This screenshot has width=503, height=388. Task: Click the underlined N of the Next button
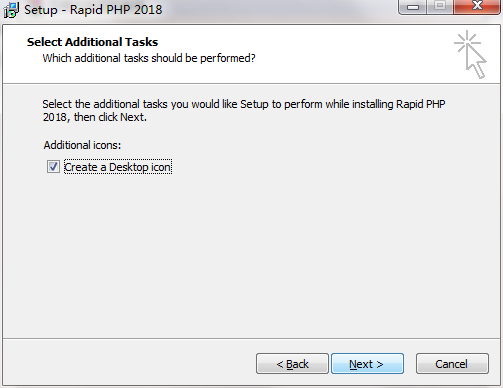[353, 364]
